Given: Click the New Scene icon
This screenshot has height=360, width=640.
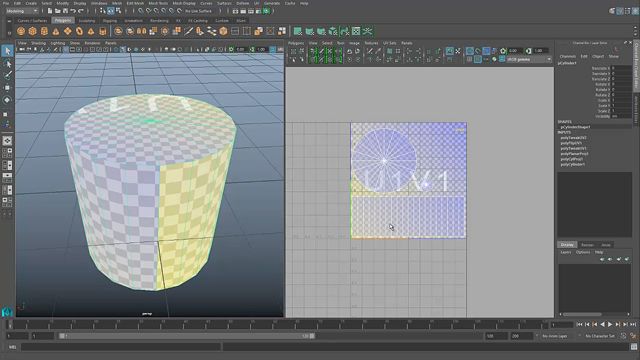Looking at the screenshot, I should coord(50,11).
